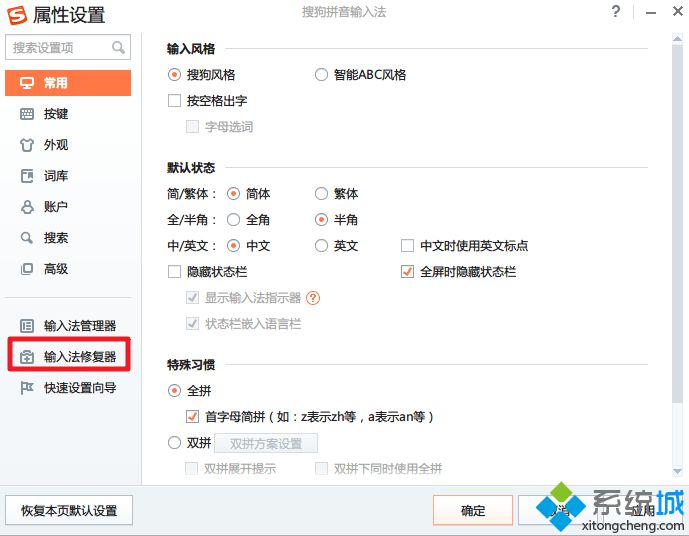Click the flag icon beside 快速设置向导
The height and width of the screenshot is (536, 689).
pos(27,388)
